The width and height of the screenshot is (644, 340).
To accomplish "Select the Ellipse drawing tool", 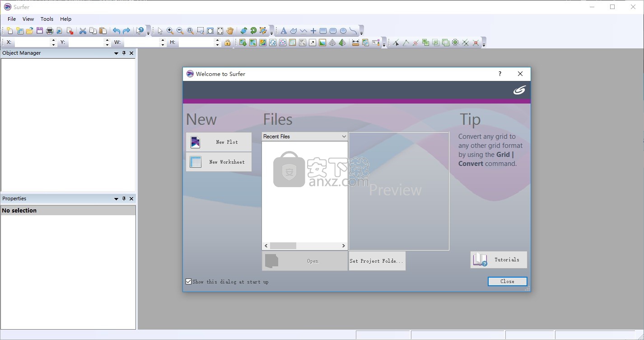I will coord(343,31).
